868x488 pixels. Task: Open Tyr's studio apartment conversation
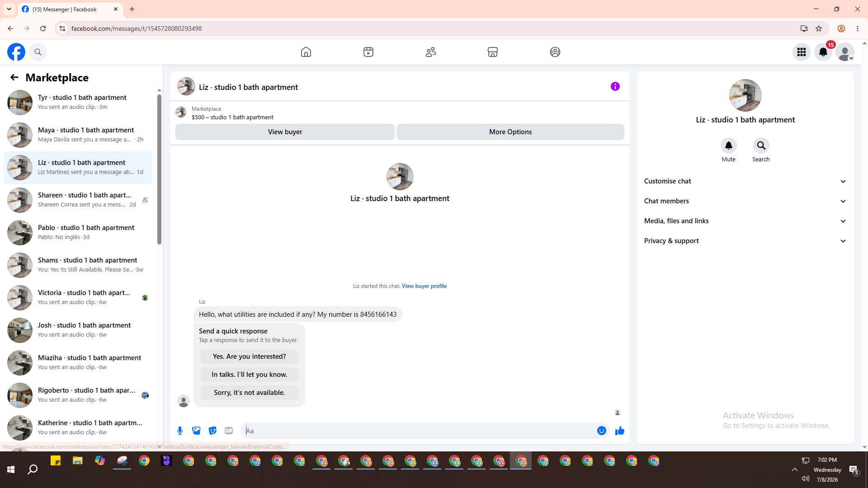pos(78,103)
